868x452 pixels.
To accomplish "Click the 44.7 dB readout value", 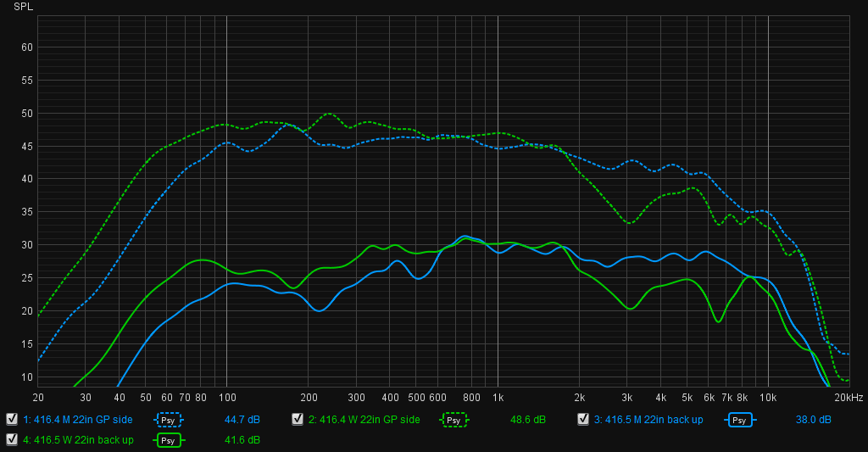I will coord(242,420).
